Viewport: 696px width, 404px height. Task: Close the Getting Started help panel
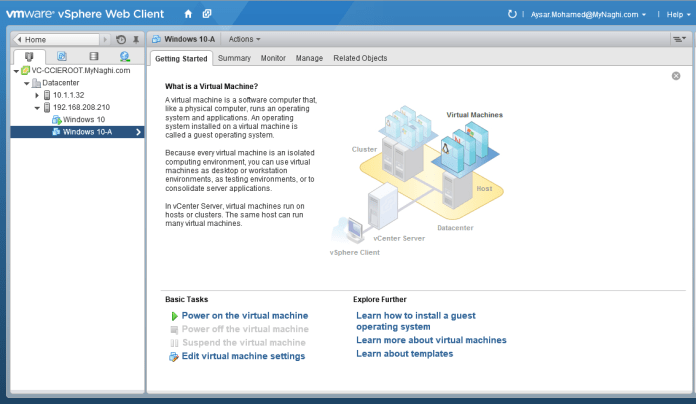tap(676, 76)
